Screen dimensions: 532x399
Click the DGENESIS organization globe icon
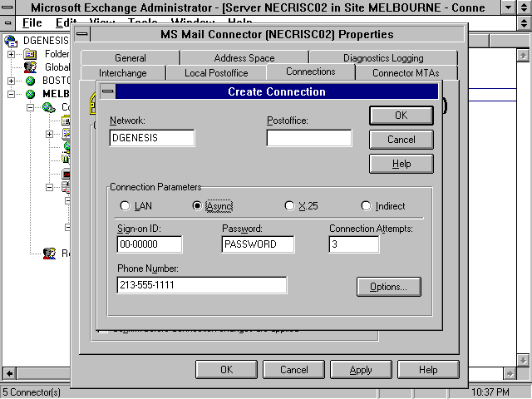click(11, 41)
